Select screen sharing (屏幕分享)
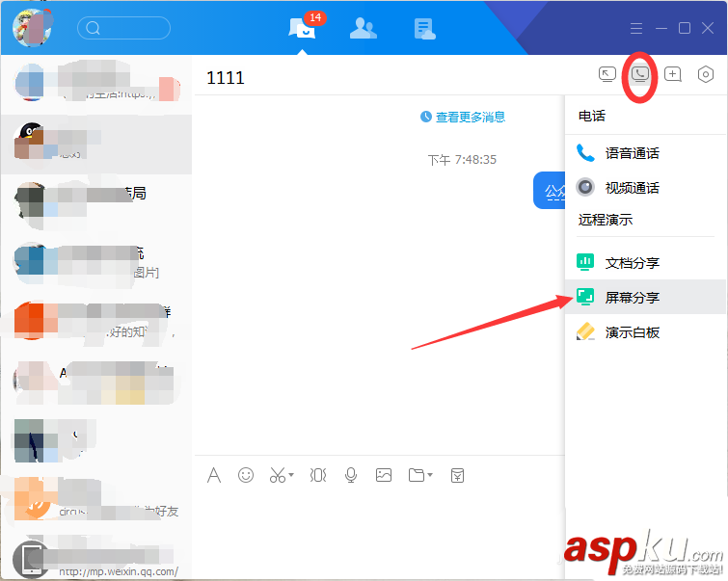Image resolution: width=728 pixels, height=581 pixels. coord(645,297)
